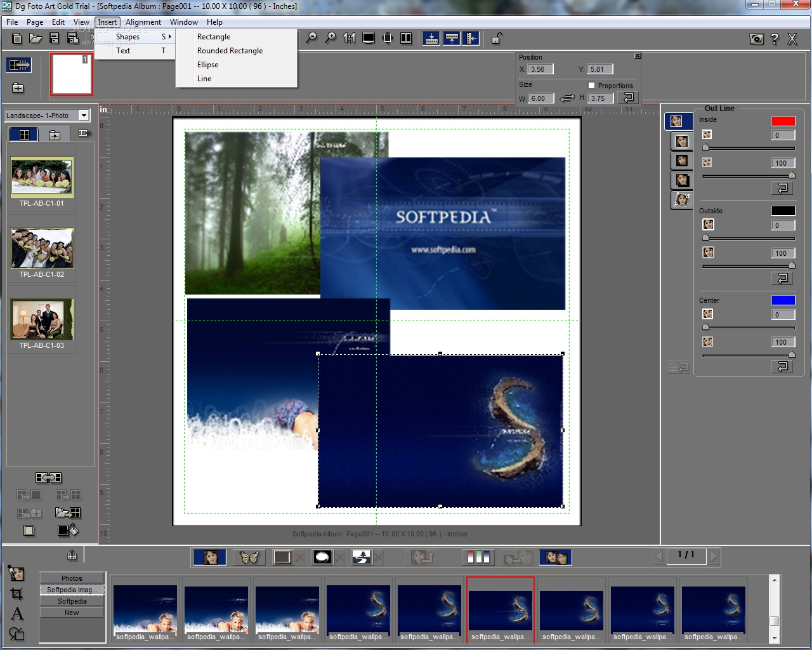812x650 pixels.
Task: Open the File menu
Action: [x=12, y=22]
